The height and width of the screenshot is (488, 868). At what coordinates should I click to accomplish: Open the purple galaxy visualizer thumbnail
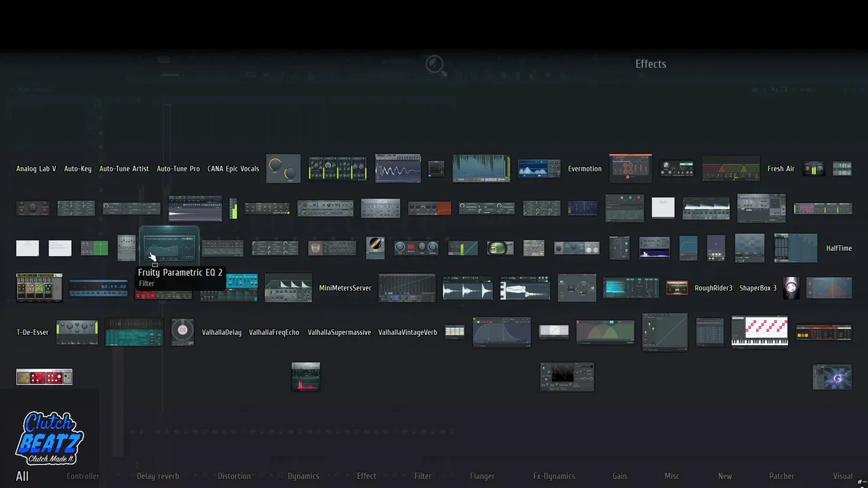832,377
